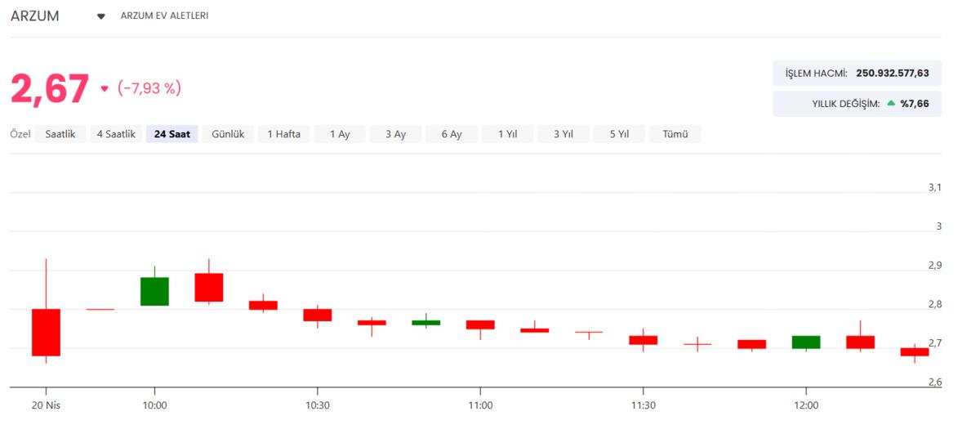
Task: Switch to 6 Ay view
Action: pyautogui.click(x=452, y=134)
